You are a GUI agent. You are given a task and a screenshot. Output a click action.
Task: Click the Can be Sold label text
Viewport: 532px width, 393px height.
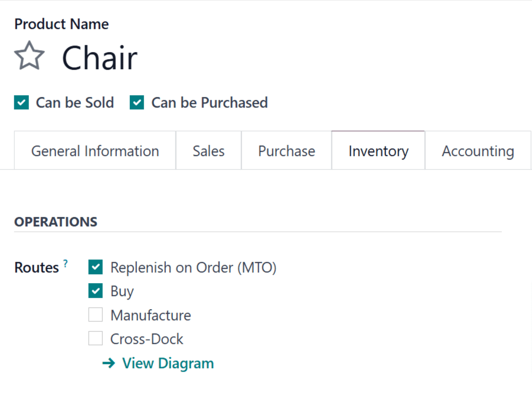(75, 102)
